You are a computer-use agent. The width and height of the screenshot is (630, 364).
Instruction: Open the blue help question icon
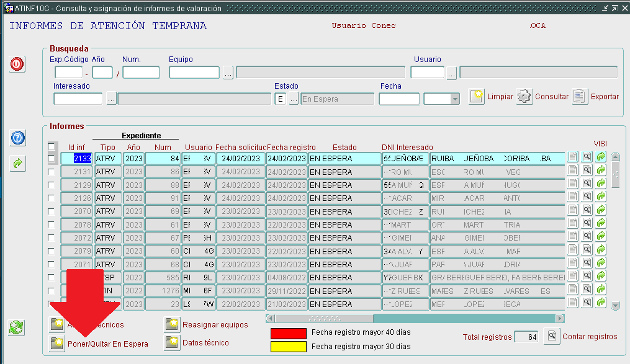click(17, 138)
